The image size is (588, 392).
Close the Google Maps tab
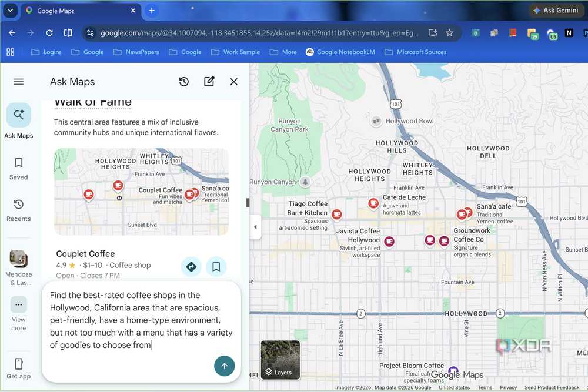133,11
